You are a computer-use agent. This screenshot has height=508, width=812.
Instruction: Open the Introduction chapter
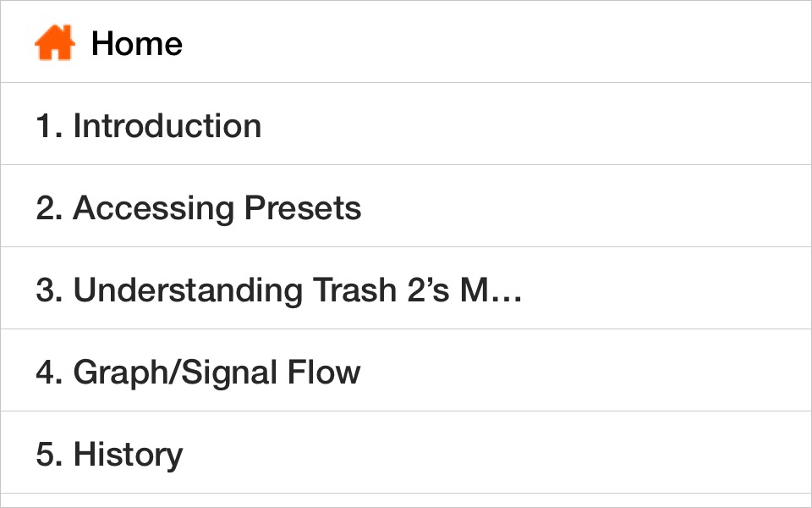click(167, 126)
